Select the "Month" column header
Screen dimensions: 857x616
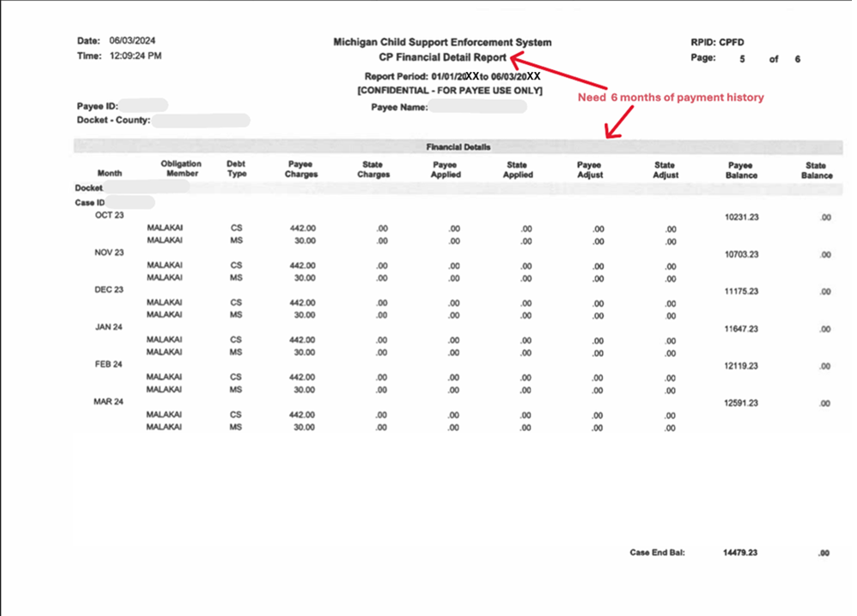pos(109,174)
